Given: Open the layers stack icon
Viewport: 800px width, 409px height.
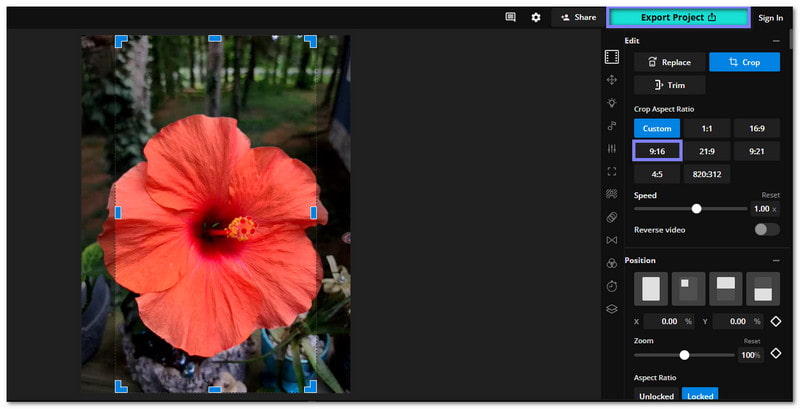Looking at the screenshot, I should pos(611,309).
